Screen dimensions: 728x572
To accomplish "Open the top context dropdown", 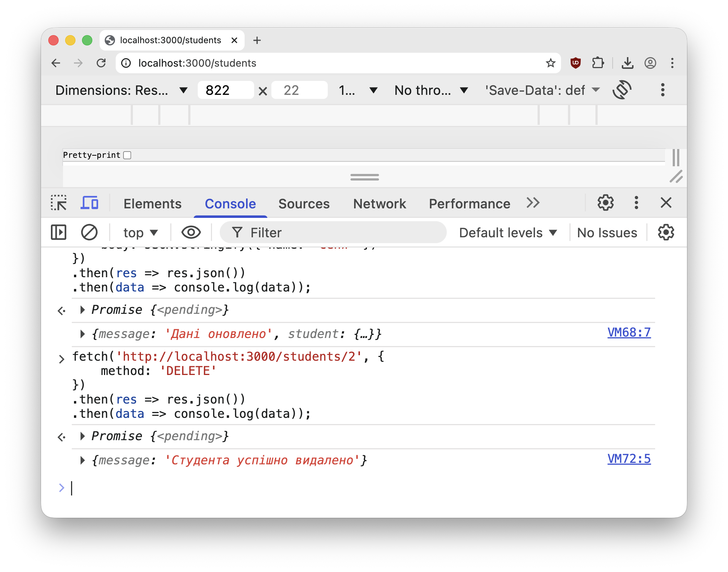I will 140,233.
